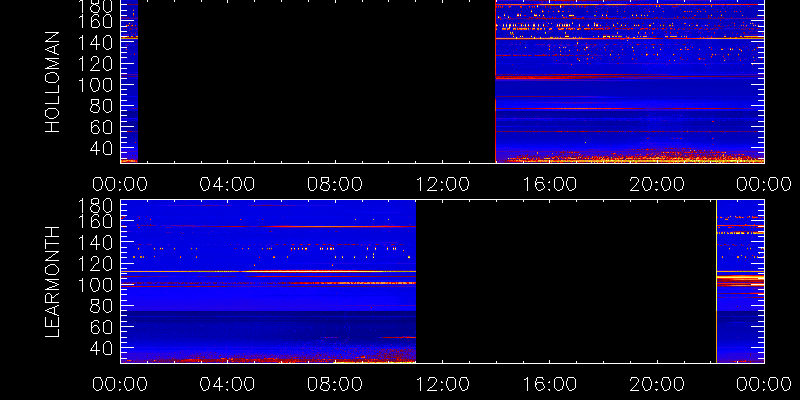Viewport: 800px width, 400px height.
Task: Pick the 120 frequency label on Learmonth plot
Action: [93, 264]
